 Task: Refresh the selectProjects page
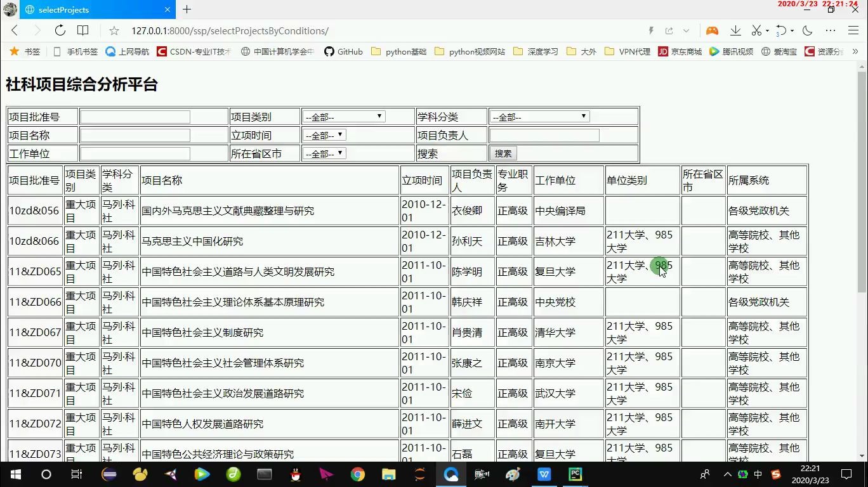[60, 30]
